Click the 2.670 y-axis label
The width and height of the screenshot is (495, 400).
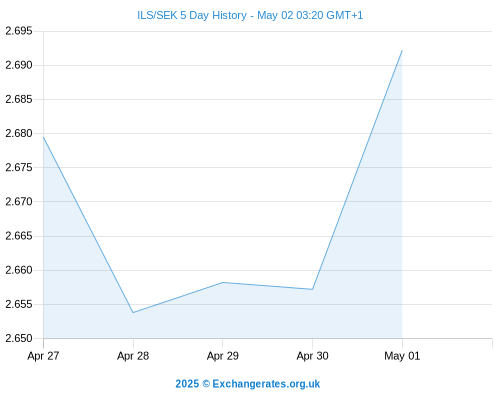(19, 201)
